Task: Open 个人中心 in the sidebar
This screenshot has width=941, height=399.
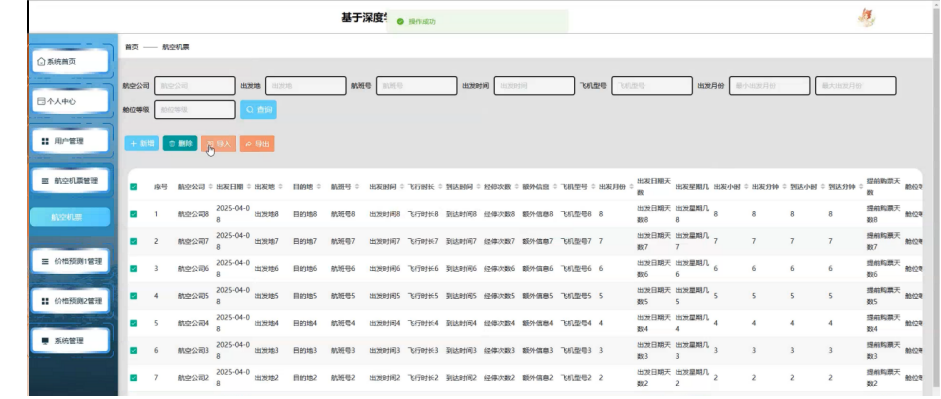Action: pyautogui.click(x=70, y=101)
